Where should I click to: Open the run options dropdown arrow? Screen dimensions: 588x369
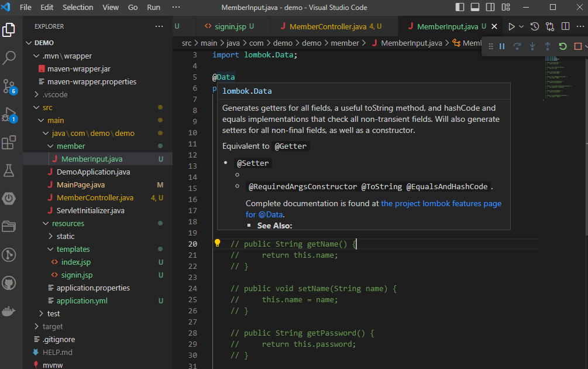521,26
